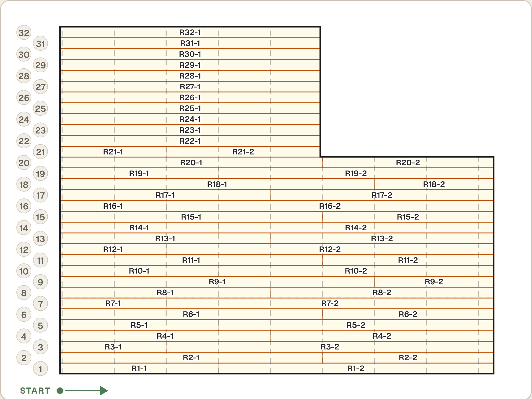The width and height of the screenshot is (532, 399).
Task: Choose plank R9-2
Action: pyautogui.click(x=434, y=282)
